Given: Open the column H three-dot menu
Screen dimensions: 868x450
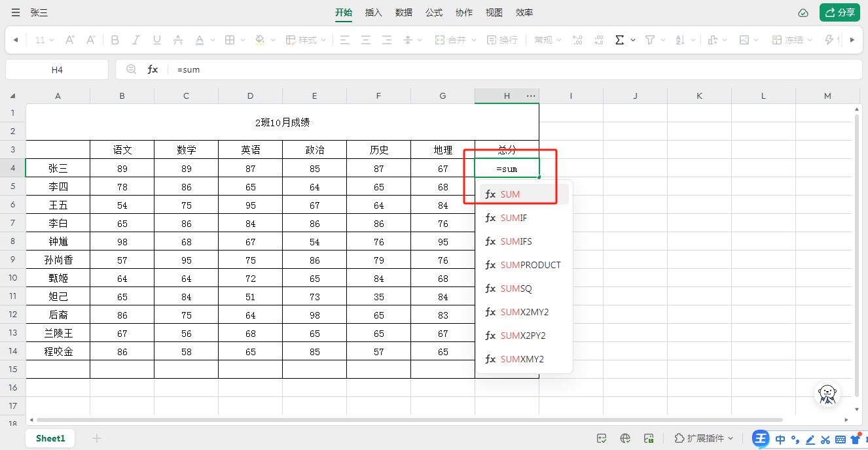Looking at the screenshot, I should [x=531, y=96].
